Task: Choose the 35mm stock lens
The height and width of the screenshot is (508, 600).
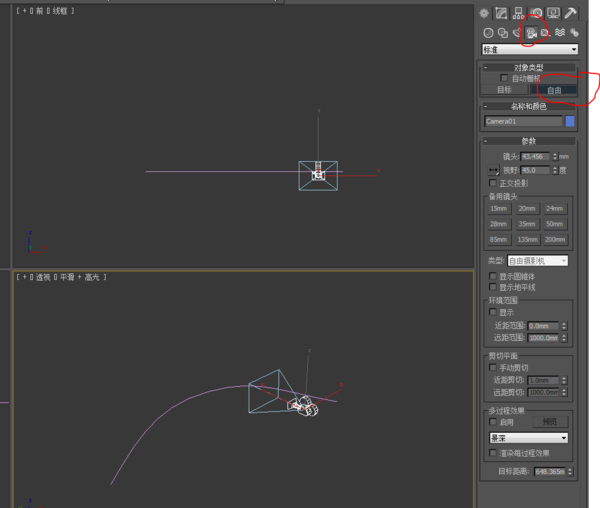Action: tap(527, 224)
